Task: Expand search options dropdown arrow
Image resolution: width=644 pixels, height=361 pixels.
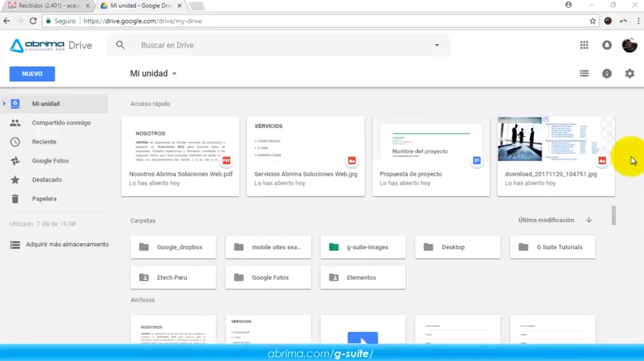Action: [437, 46]
